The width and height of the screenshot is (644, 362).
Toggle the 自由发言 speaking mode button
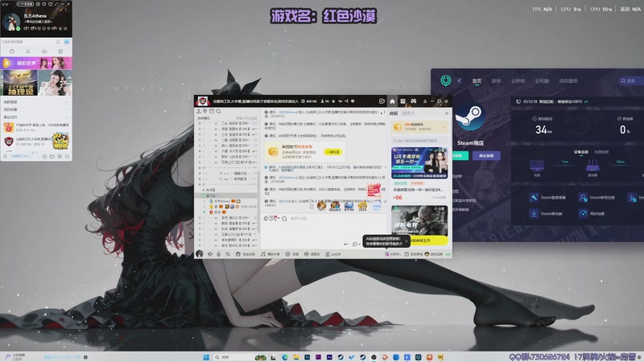[246, 254]
